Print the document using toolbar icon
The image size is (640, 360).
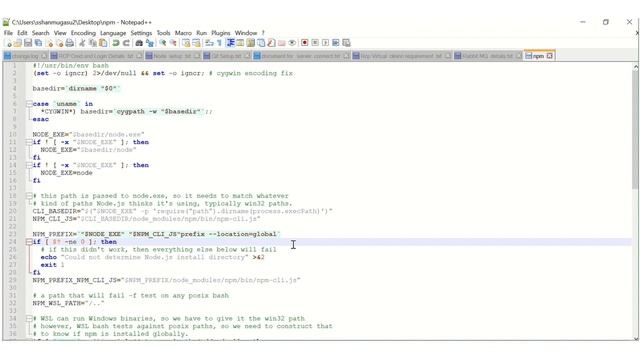coord(69,43)
